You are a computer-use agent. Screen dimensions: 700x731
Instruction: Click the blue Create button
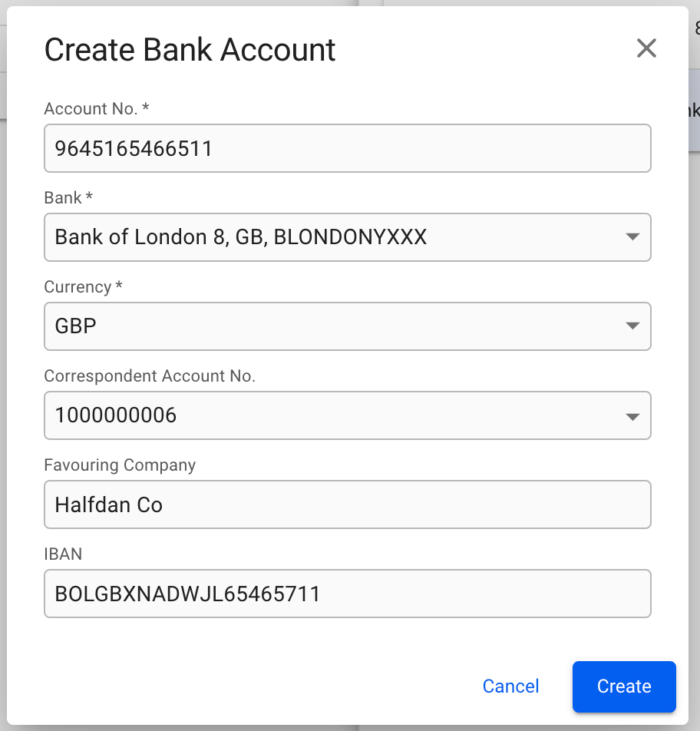[623, 686]
